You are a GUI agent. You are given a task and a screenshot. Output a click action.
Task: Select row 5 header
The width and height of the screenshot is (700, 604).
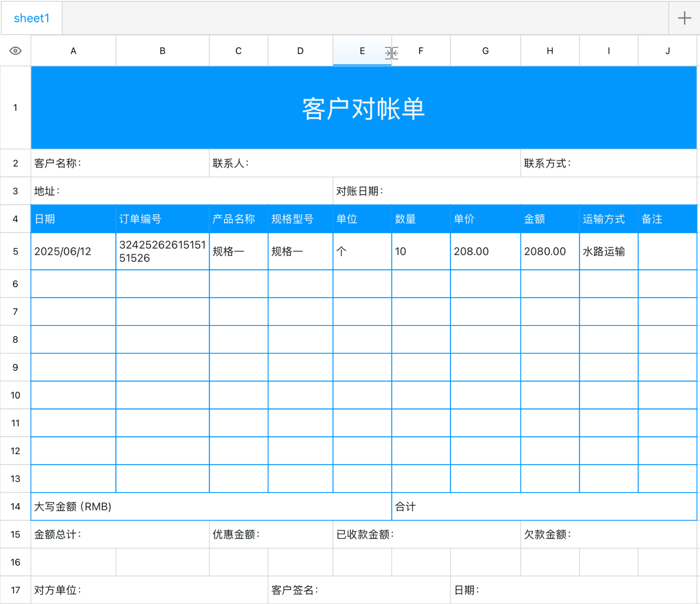tap(15, 251)
